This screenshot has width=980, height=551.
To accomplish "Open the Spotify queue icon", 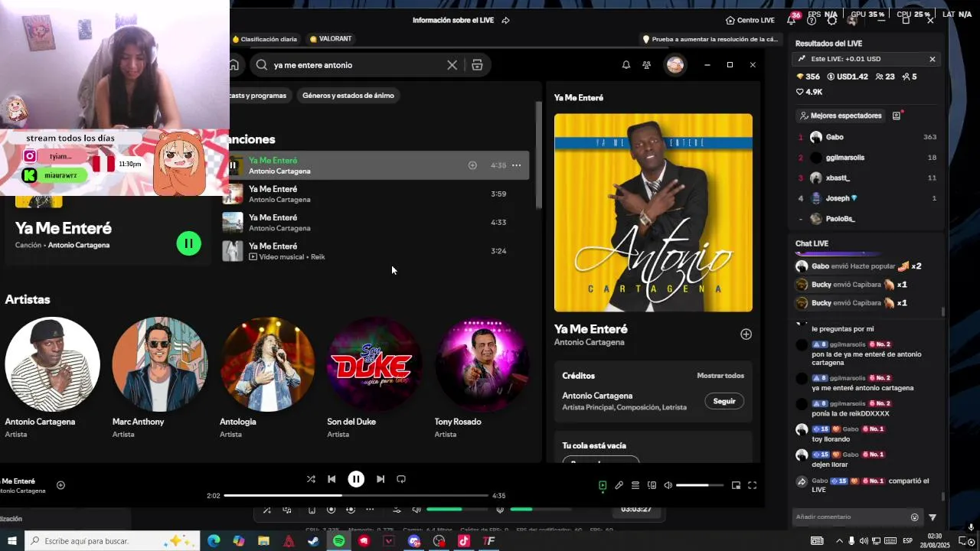I will pyautogui.click(x=635, y=485).
